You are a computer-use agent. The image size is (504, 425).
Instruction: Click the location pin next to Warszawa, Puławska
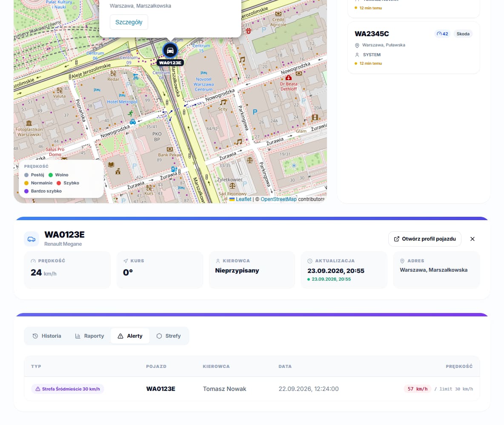click(357, 45)
